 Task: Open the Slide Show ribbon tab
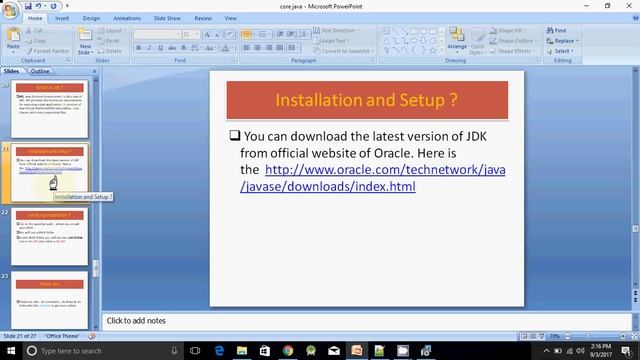coord(167,18)
